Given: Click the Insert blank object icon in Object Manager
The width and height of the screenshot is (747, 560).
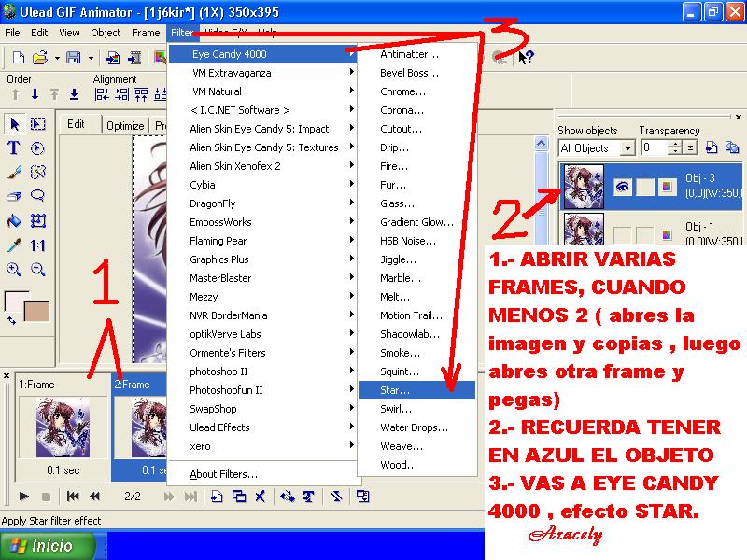Looking at the screenshot, I should (x=712, y=147).
